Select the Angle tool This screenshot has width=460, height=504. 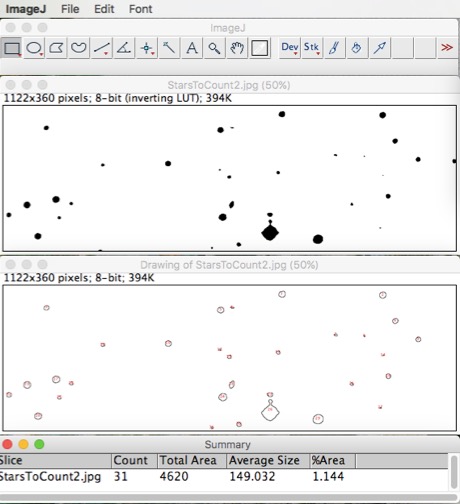124,48
